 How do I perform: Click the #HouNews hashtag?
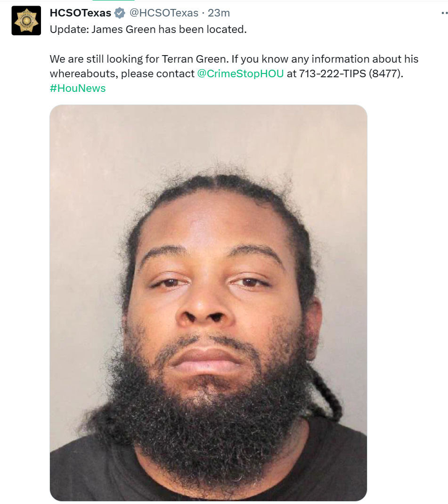78,88
